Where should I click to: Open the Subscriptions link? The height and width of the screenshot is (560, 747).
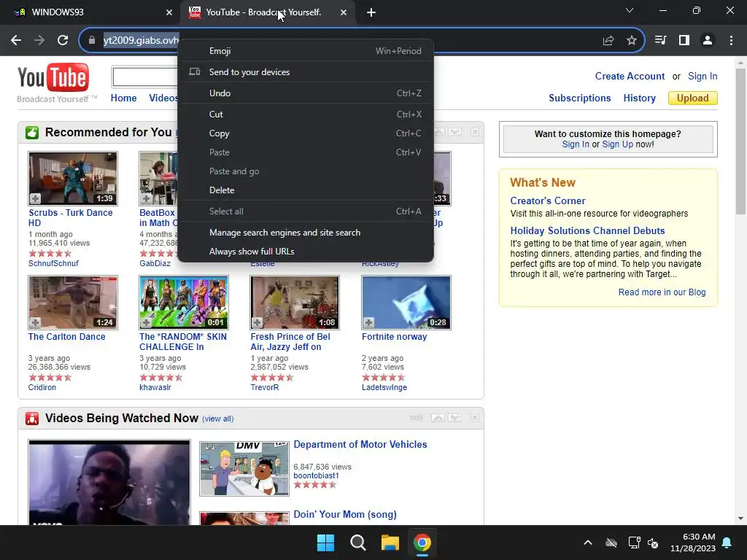580,98
